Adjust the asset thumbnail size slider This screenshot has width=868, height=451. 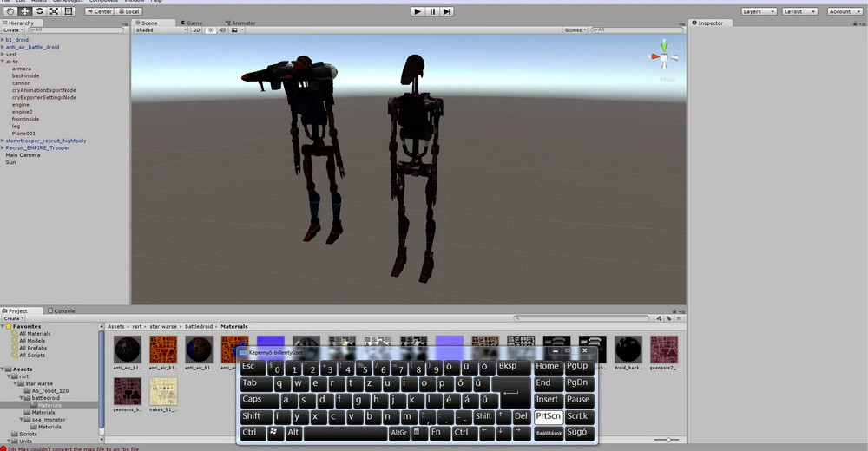667,440
